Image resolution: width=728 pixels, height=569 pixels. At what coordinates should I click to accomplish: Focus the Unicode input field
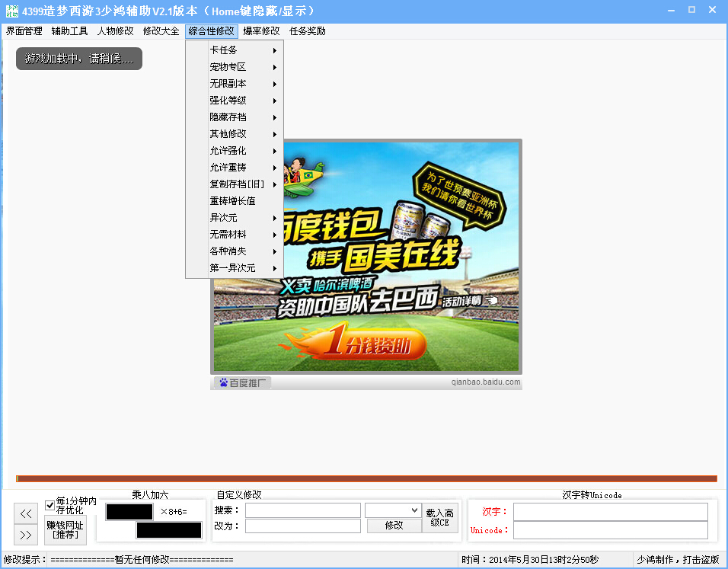(x=611, y=530)
